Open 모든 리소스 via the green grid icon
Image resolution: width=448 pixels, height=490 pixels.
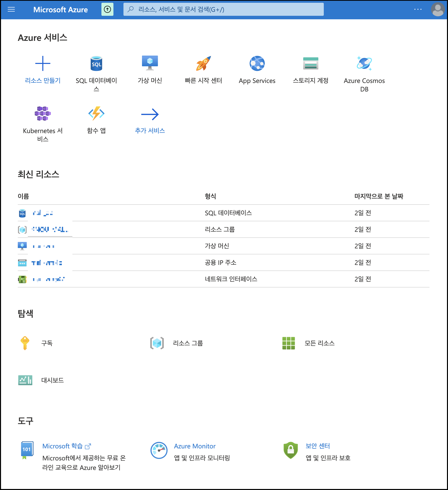pos(288,343)
